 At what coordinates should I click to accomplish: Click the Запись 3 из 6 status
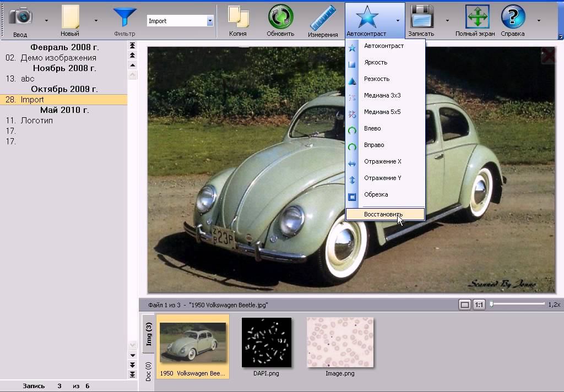56,386
